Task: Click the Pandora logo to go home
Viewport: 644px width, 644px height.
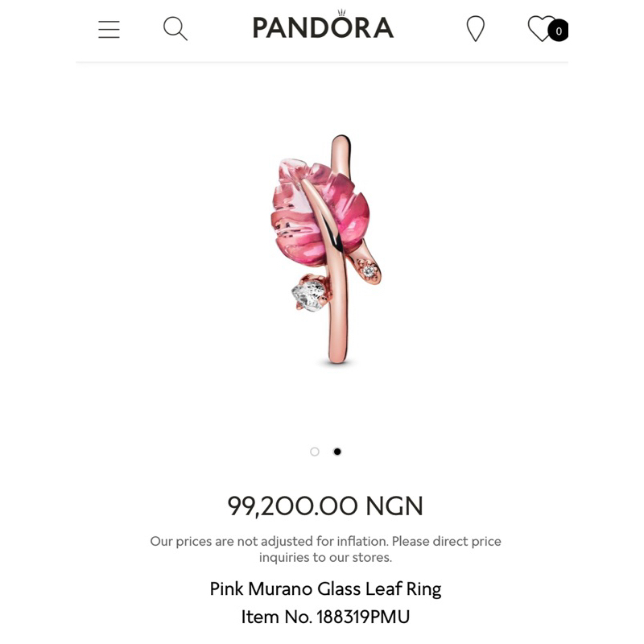Action: (x=323, y=28)
